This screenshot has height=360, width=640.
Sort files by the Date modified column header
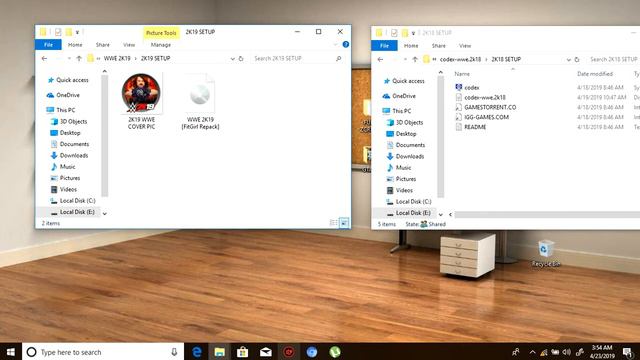point(595,74)
